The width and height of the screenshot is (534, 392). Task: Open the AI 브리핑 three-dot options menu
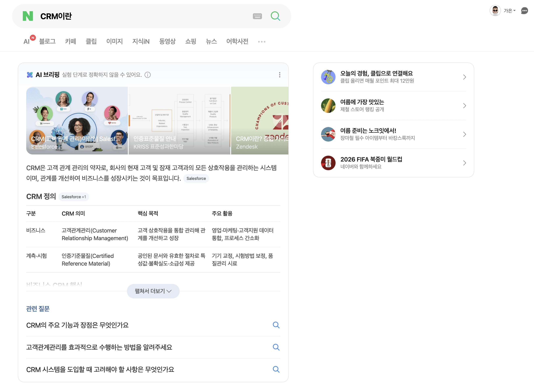pyautogui.click(x=280, y=75)
